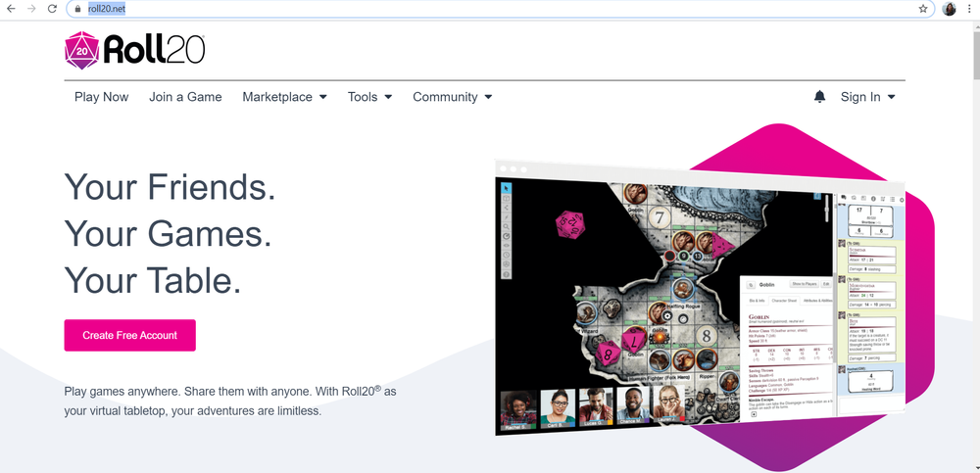Expand the Tools dropdown menu
Image resolution: width=980 pixels, height=473 pixels.
click(370, 97)
